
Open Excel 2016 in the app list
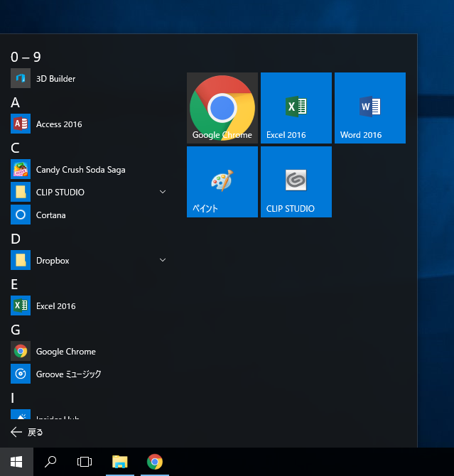55,306
